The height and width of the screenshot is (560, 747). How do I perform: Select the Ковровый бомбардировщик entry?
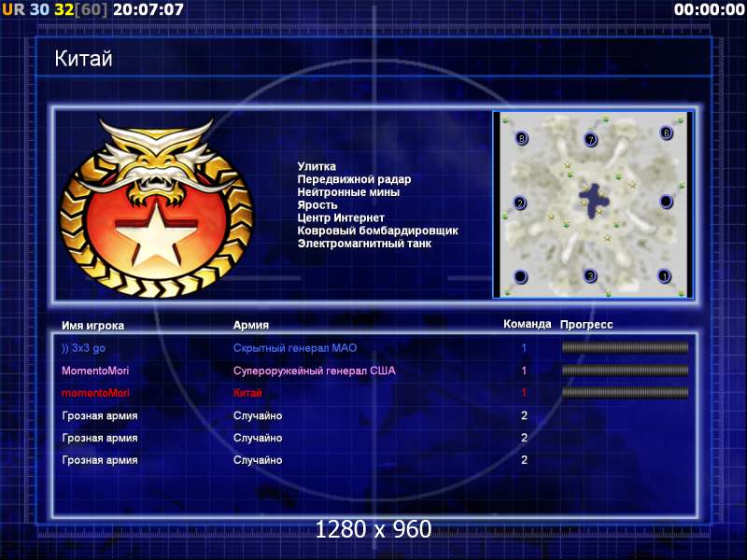[378, 231]
